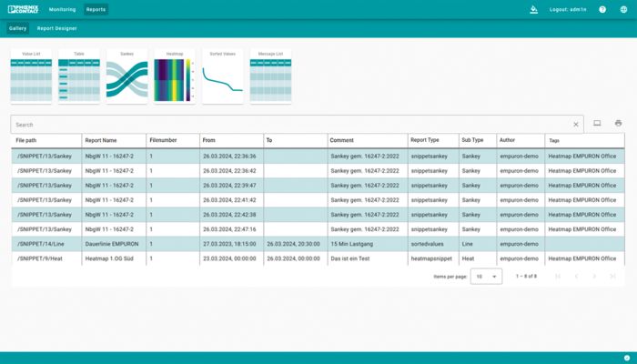This screenshot has width=637, height=364.
Task: Go to next page icon
Action: point(594,277)
